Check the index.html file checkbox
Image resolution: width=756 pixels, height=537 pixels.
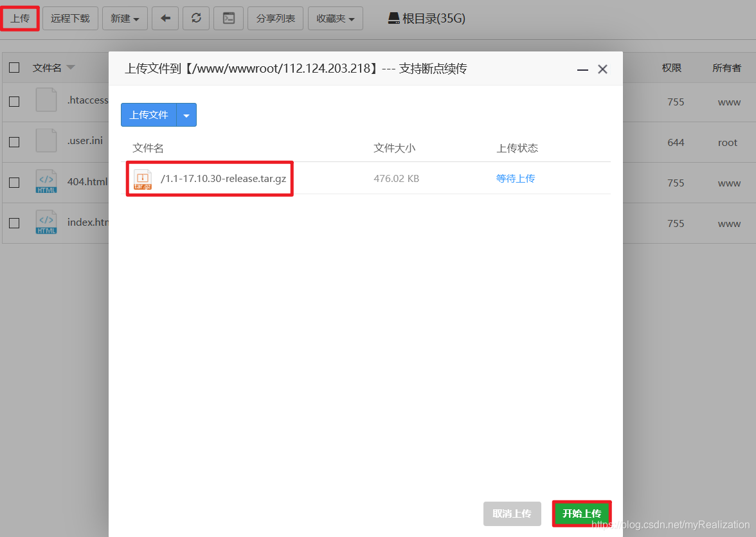coord(14,223)
